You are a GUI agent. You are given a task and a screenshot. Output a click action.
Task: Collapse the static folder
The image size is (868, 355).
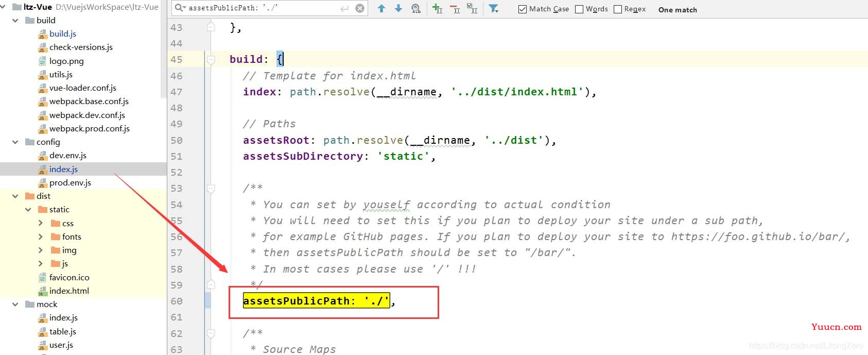28,209
